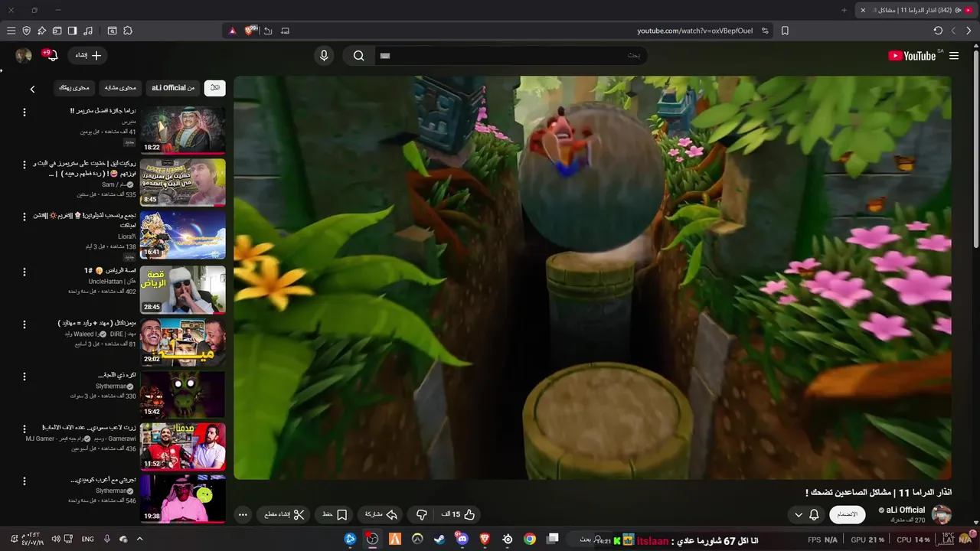
Task: Open the music note playlist icon
Action: click(x=88, y=31)
